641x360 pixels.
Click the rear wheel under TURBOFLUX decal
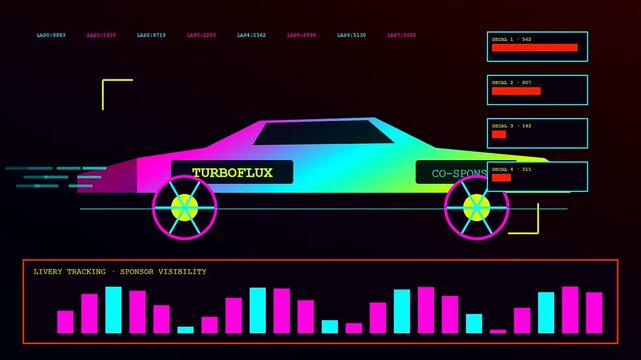(184, 208)
